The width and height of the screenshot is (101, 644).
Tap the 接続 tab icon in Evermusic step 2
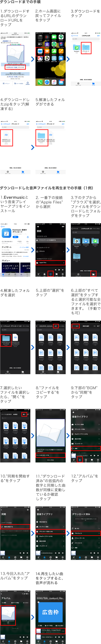(x=50, y=274)
